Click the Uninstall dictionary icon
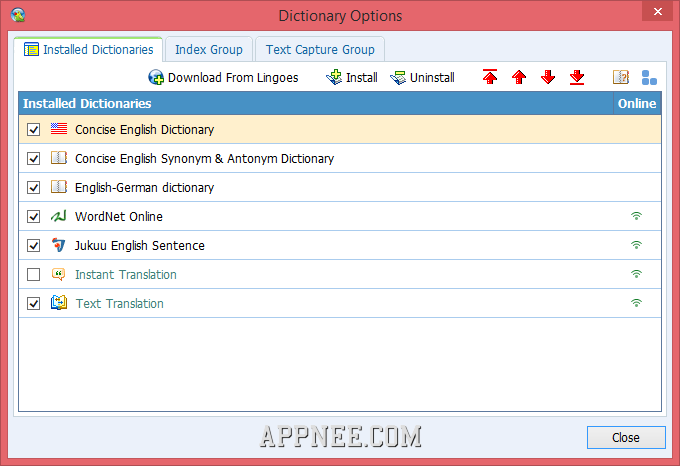 click(398, 78)
